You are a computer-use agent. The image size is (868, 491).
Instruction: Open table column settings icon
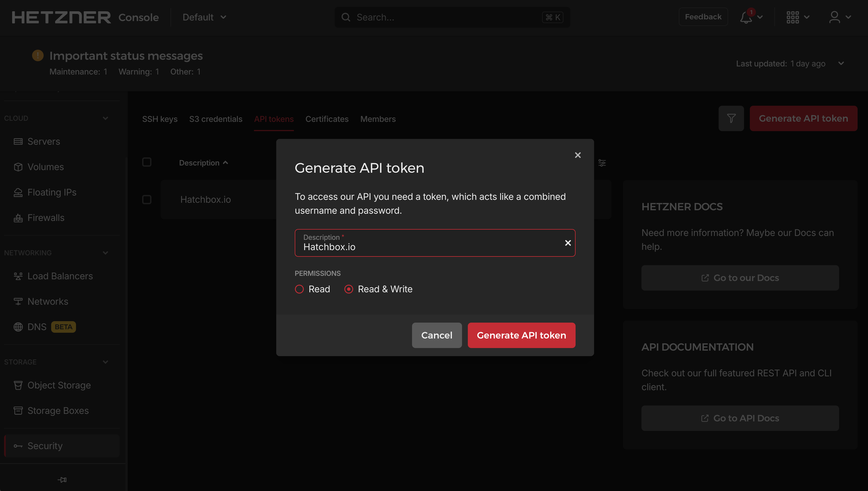tap(602, 163)
